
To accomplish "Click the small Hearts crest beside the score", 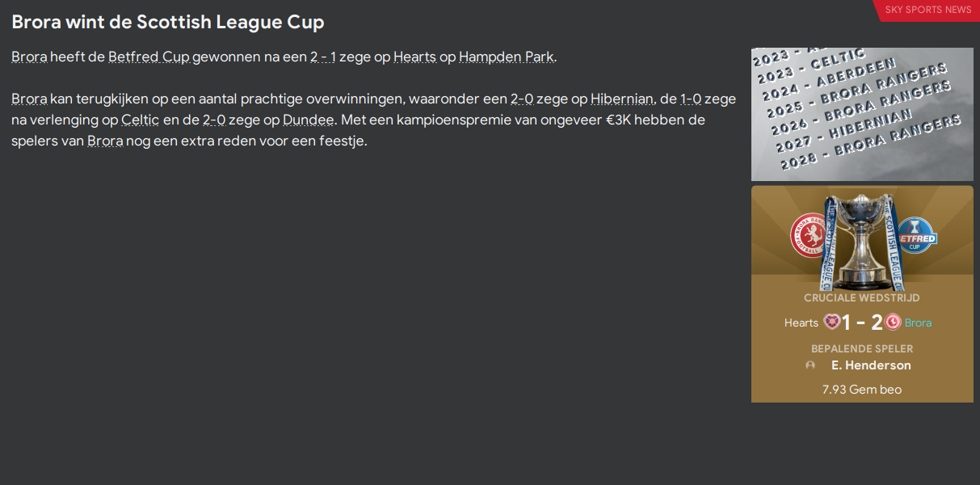I will pyautogui.click(x=831, y=323).
